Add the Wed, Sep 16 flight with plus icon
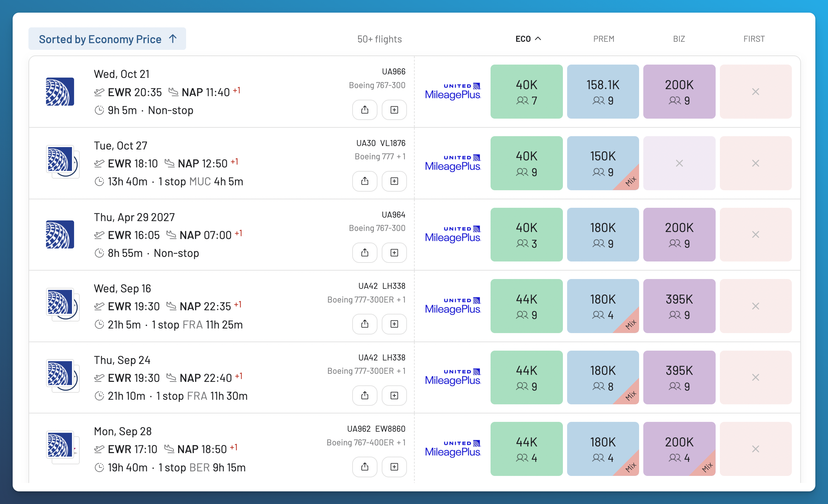 click(x=394, y=324)
